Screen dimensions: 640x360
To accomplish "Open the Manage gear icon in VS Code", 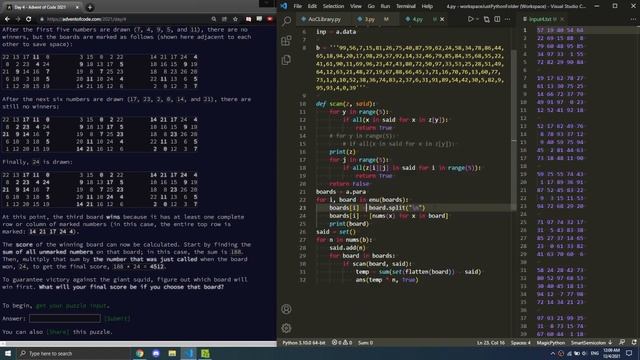I will click(287, 328).
